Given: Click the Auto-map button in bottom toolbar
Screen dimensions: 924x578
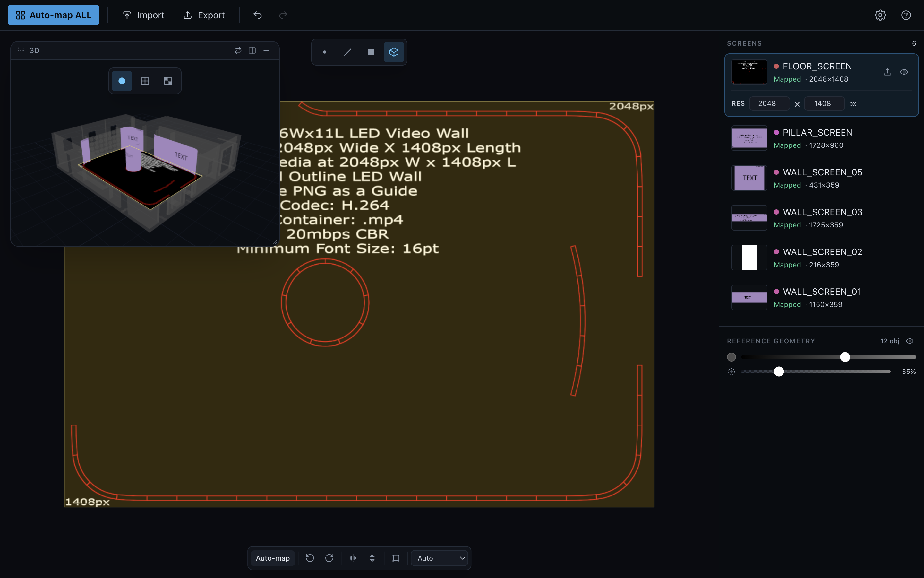Looking at the screenshot, I should 273,558.
